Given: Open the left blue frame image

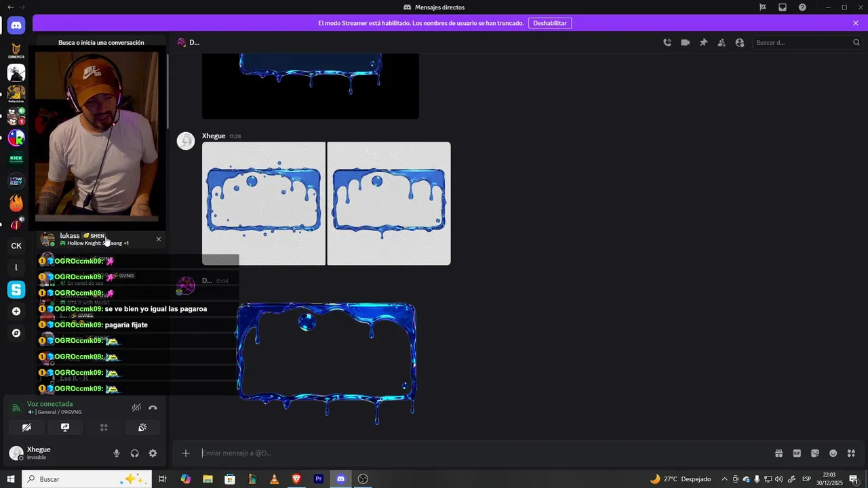Looking at the screenshot, I should click(264, 203).
